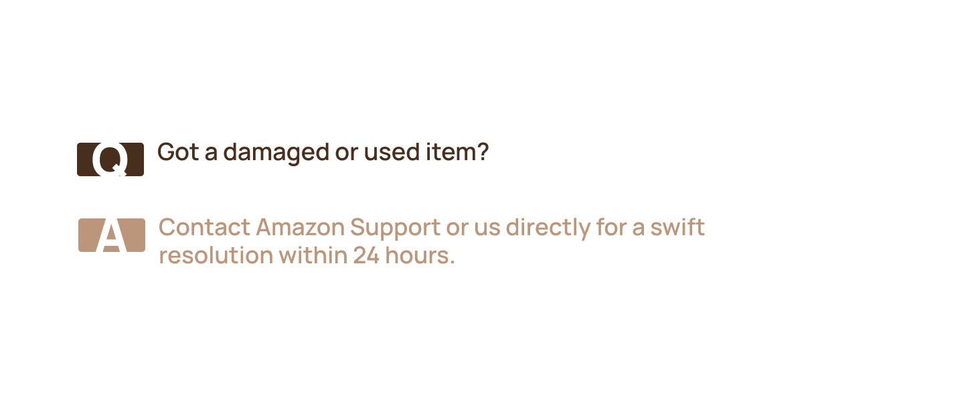Click the words 'Amazon Support' in the answer
Viewport: 980px width, 402px height.
click(x=348, y=228)
